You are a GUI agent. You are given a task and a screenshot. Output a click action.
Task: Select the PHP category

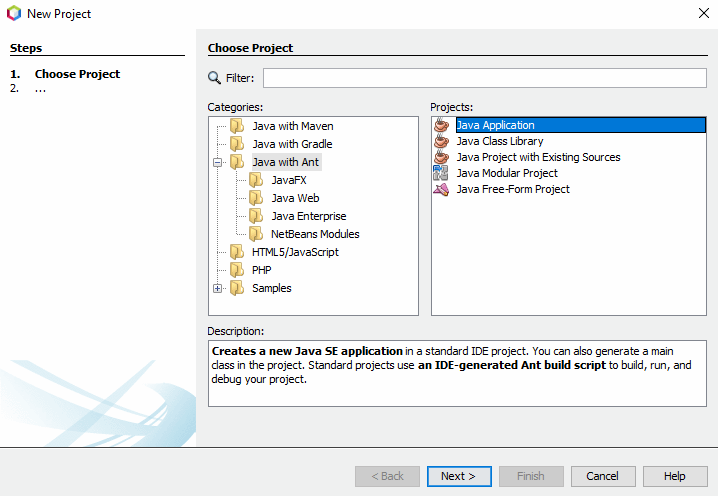coord(261,270)
